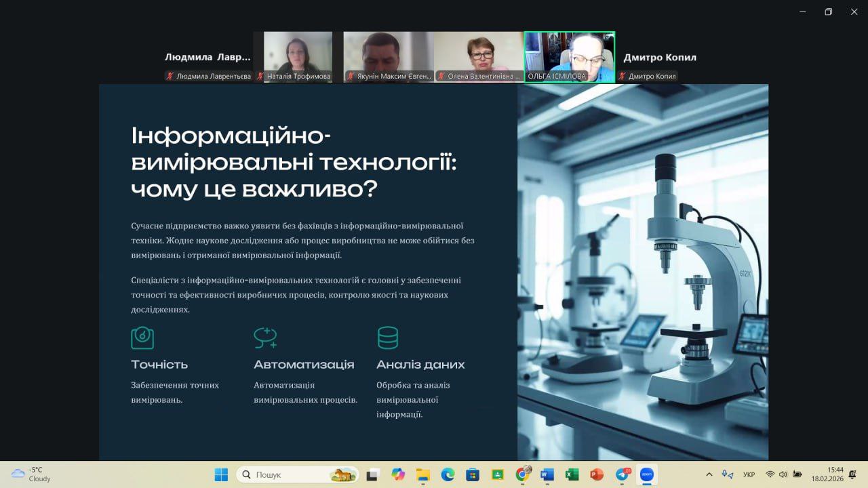
Task: Click the "Точність" heading on the slide
Action: click(x=159, y=365)
